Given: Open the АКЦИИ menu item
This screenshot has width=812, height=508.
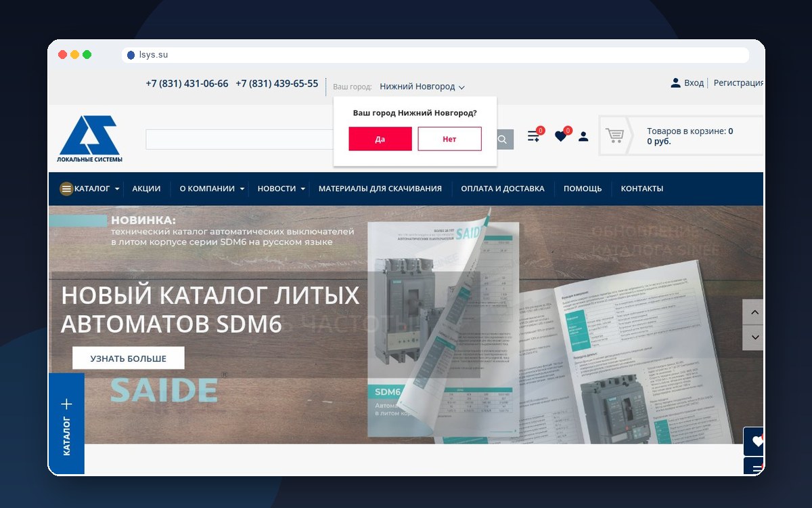Looking at the screenshot, I should coord(146,189).
